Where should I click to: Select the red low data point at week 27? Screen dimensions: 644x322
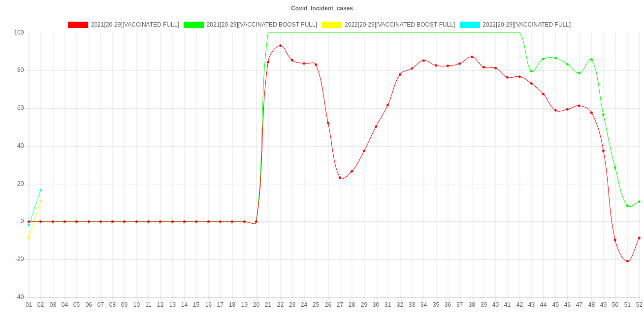340,178
